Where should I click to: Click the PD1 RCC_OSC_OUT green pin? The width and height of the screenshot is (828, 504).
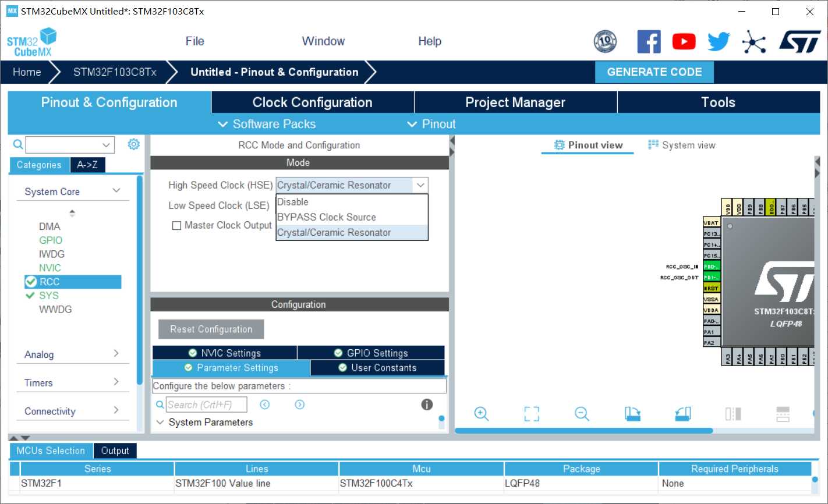(712, 278)
